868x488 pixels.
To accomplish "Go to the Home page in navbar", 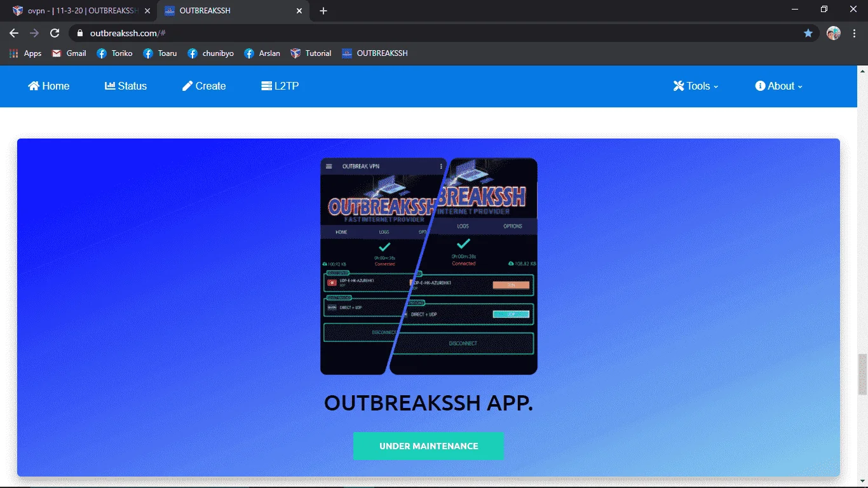I will (49, 86).
